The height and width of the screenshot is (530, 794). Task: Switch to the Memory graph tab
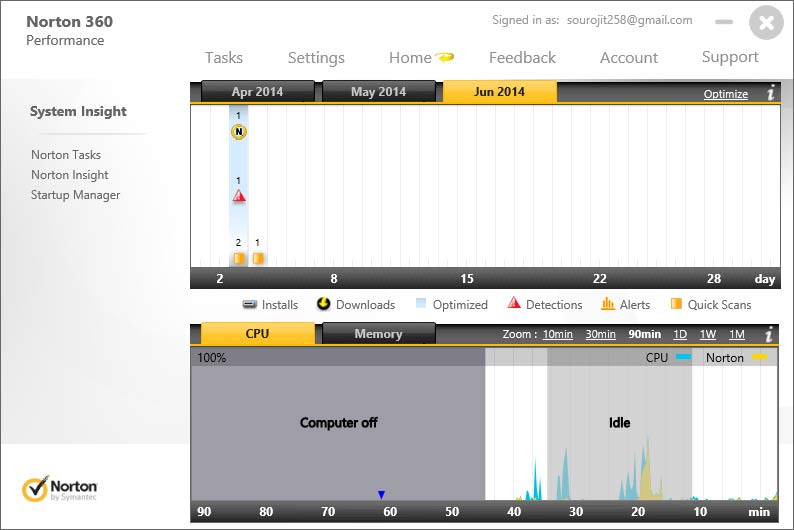click(x=378, y=334)
